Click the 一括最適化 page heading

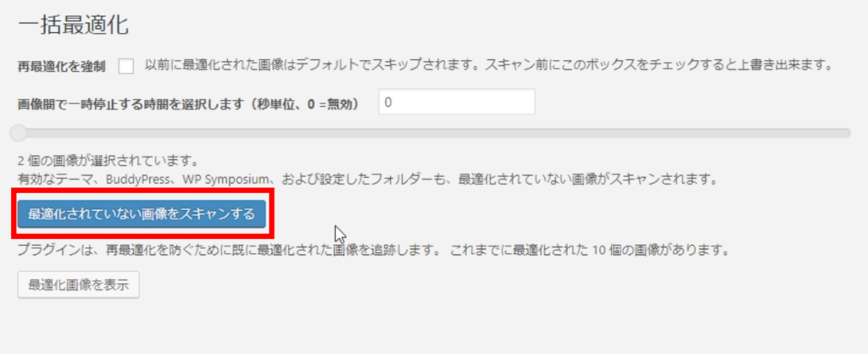click(73, 26)
